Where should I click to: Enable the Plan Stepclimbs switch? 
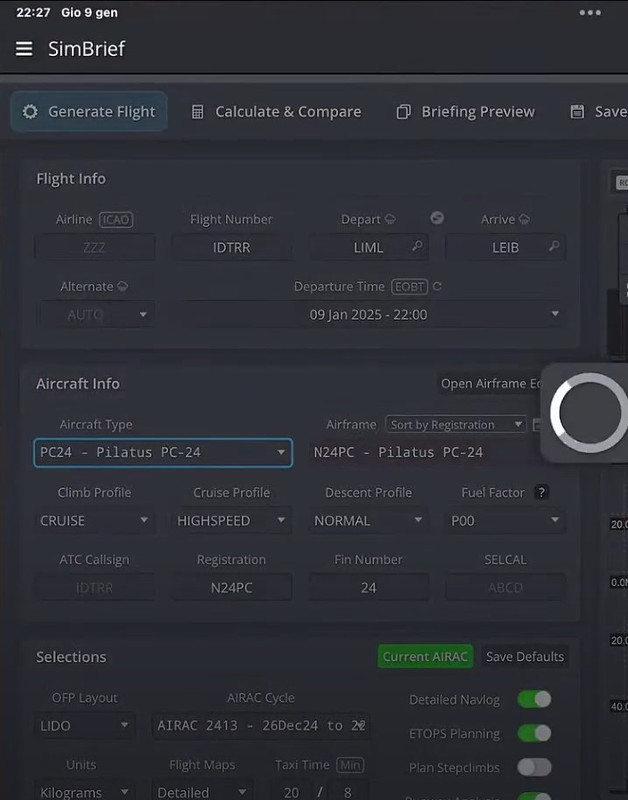click(x=534, y=767)
